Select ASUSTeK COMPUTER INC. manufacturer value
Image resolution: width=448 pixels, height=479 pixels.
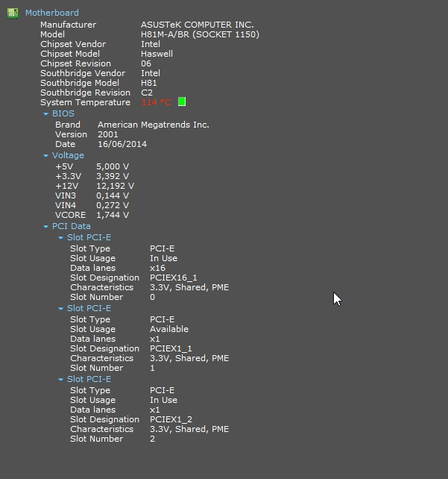[197, 25]
